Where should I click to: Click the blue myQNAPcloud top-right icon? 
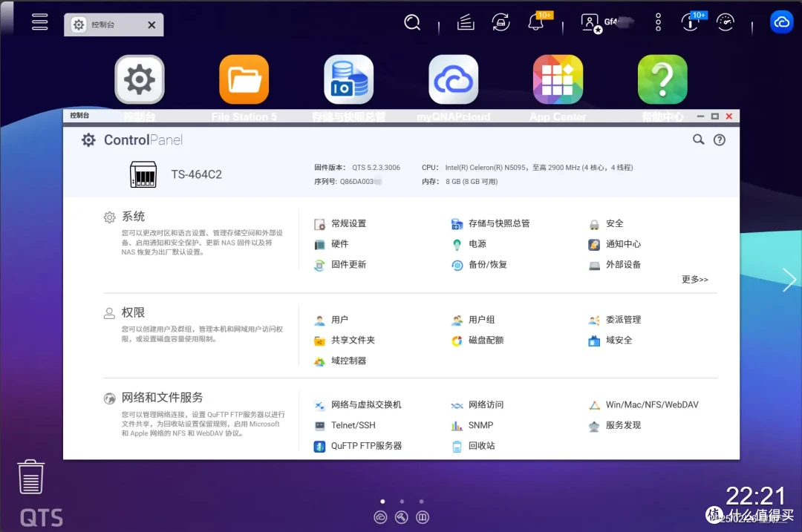click(x=781, y=22)
